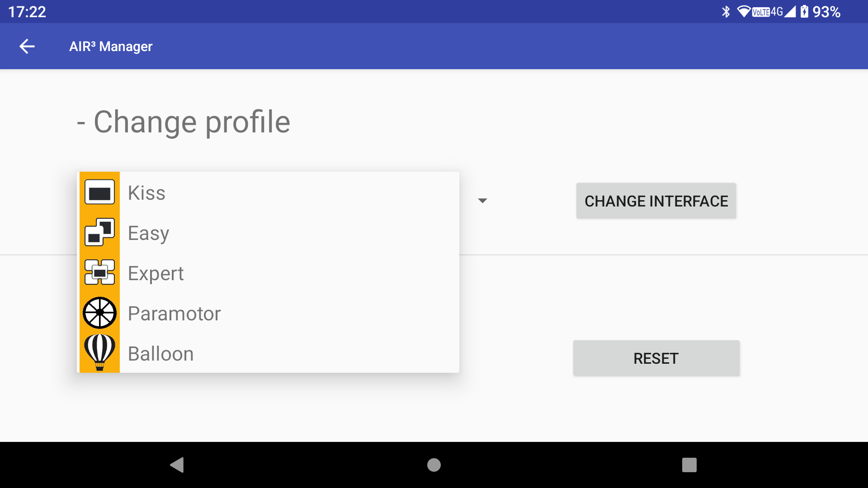Tap the Expert profile multi-window icon
The width and height of the screenshot is (868, 488).
(99, 272)
